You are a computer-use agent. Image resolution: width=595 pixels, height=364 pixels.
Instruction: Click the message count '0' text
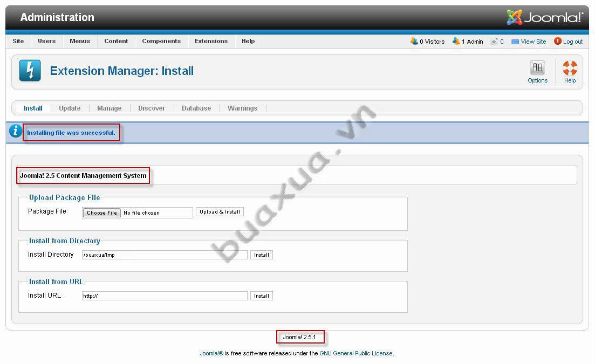pyautogui.click(x=502, y=42)
